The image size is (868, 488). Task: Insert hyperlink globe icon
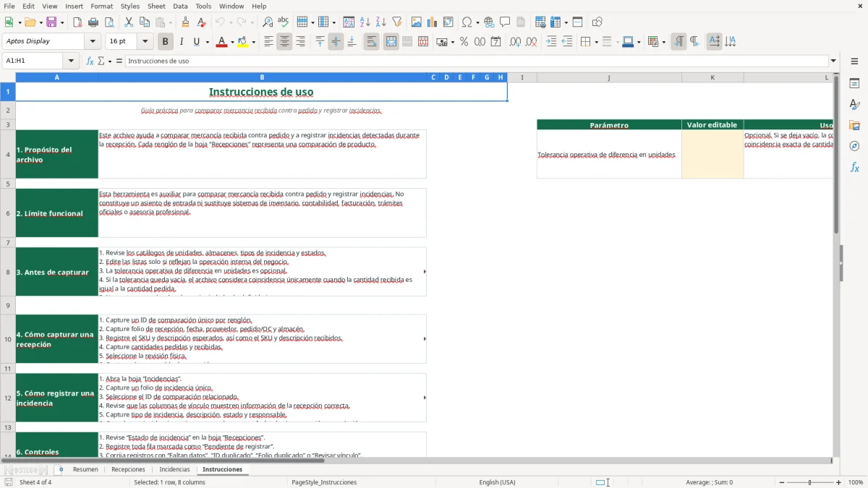point(489,22)
